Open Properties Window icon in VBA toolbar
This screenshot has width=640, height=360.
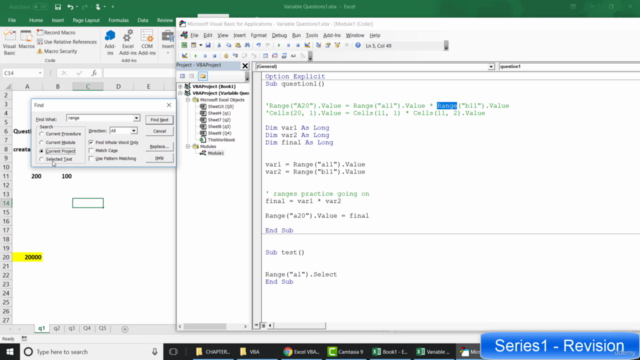pos(328,45)
